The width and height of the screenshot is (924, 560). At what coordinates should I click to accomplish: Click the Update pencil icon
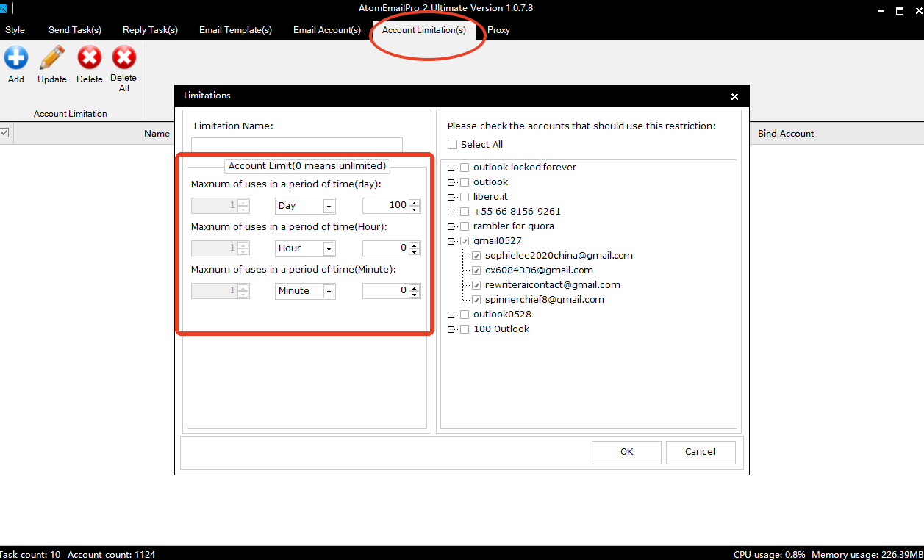point(52,57)
